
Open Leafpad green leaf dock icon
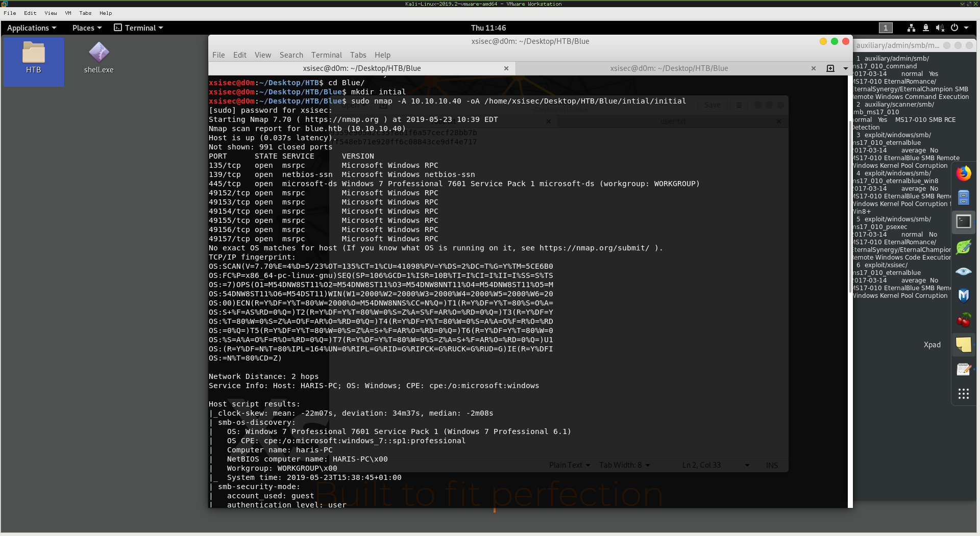point(963,247)
